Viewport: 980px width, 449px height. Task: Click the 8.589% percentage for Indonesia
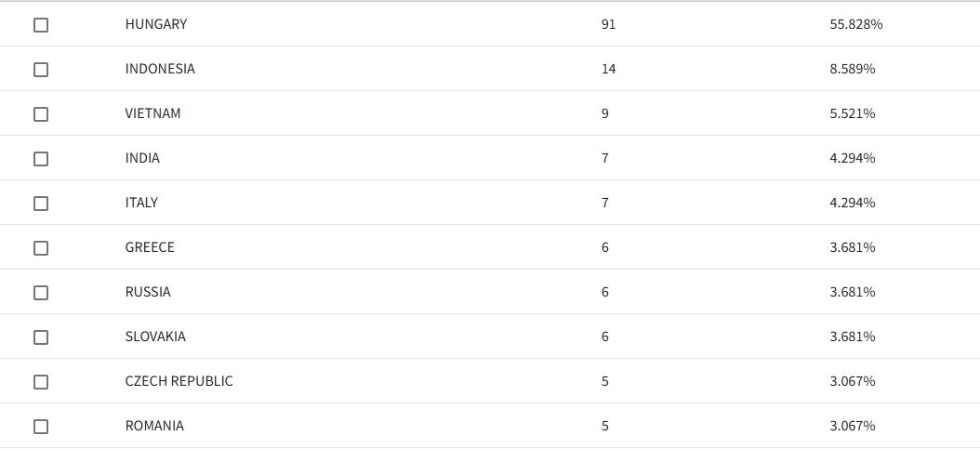tap(852, 69)
